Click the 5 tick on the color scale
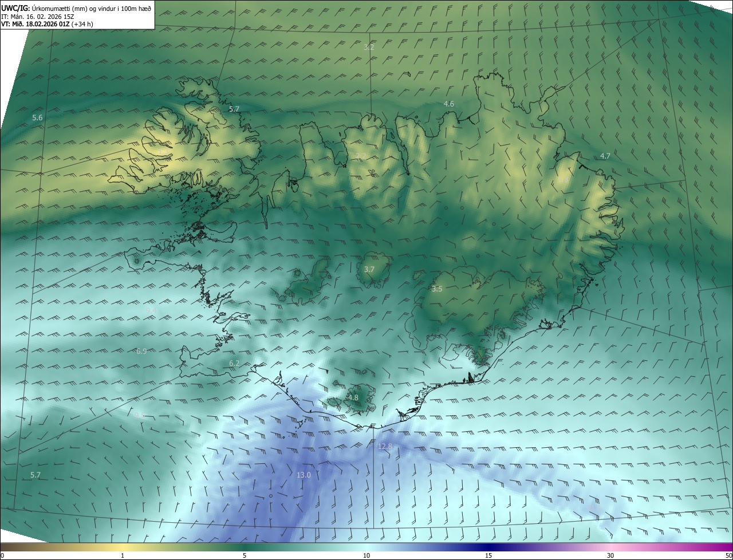 click(x=245, y=555)
